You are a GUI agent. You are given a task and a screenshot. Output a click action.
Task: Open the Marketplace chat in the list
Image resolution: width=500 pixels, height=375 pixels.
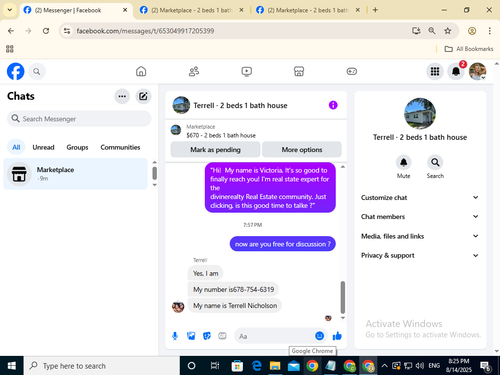coord(75,174)
